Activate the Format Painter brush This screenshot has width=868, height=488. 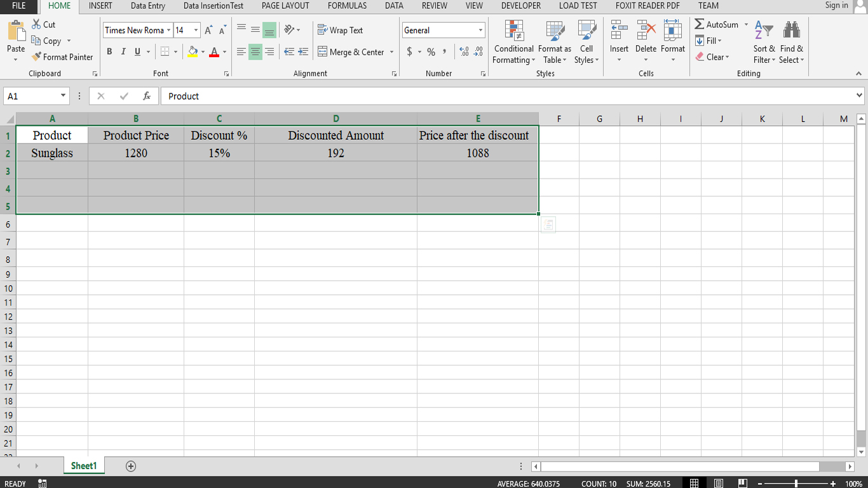(x=36, y=57)
